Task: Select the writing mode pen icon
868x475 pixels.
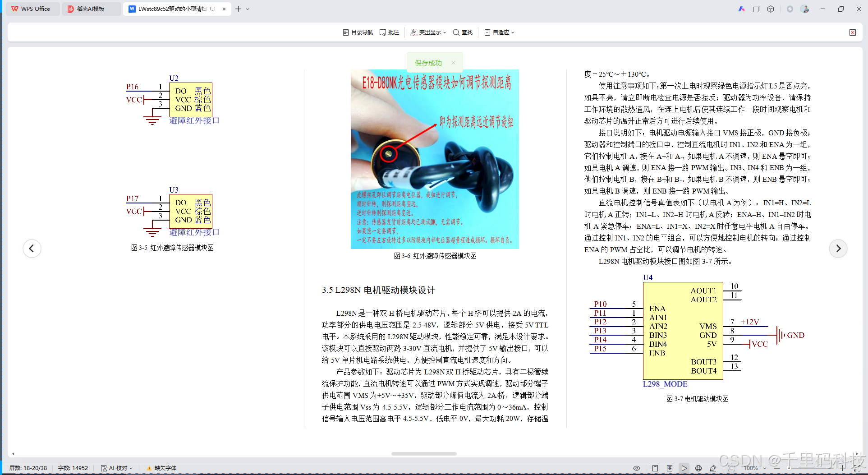Action: tap(713, 468)
